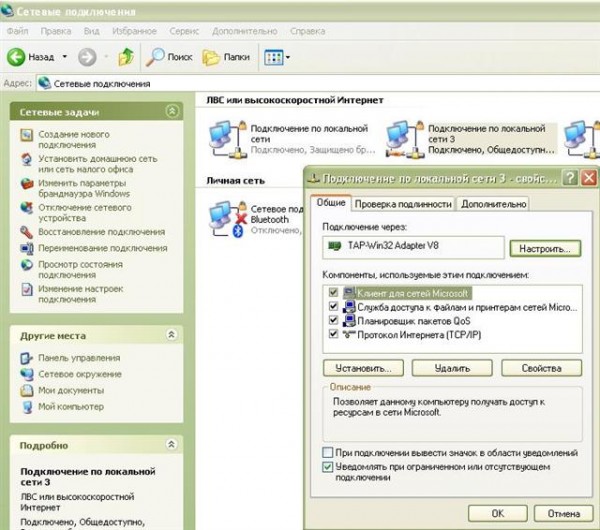Click the green Back arrow icon
This screenshot has width=600, height=530.
16,57
